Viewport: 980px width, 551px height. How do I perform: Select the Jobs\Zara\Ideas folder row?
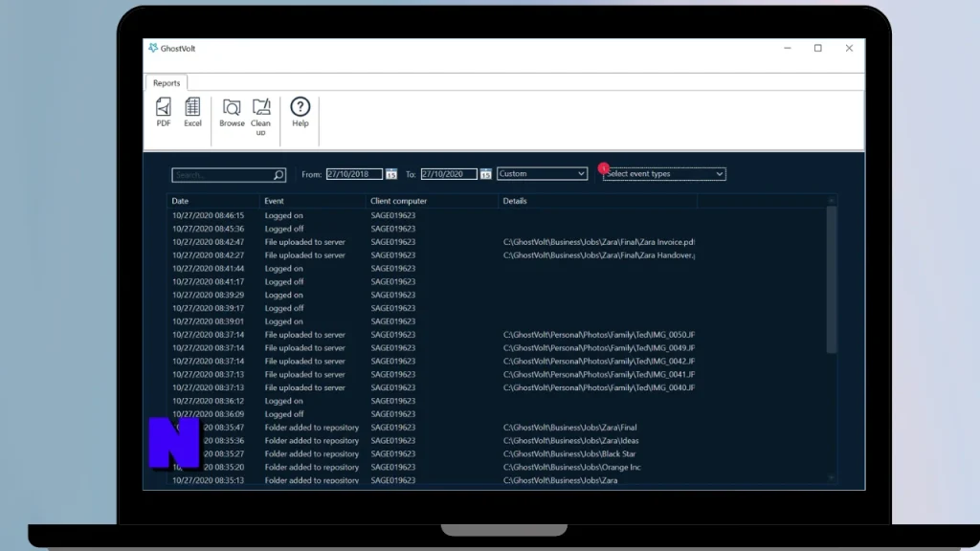tap(497, 440)
